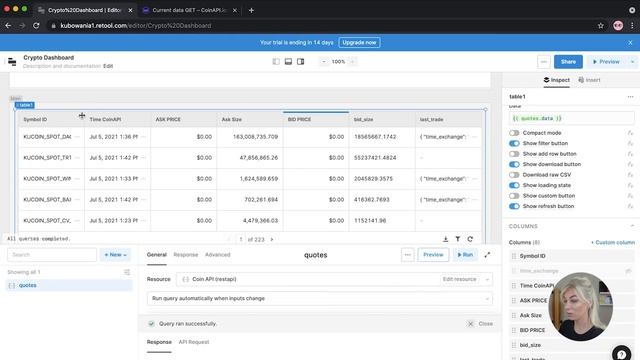The width and height of the screenshot is (640, 360).
Task: Bookmark this page with star icon
Action: (600, 26)
